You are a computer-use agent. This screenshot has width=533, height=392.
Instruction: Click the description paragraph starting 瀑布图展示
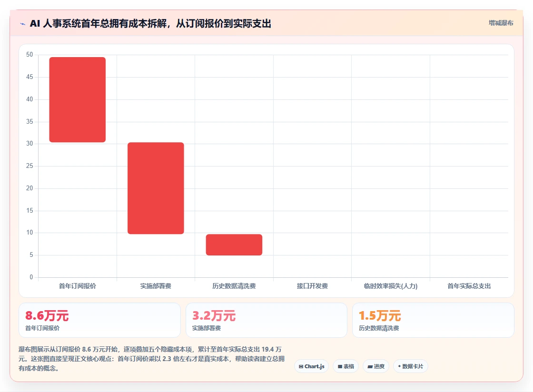click(x=152, y=359)
